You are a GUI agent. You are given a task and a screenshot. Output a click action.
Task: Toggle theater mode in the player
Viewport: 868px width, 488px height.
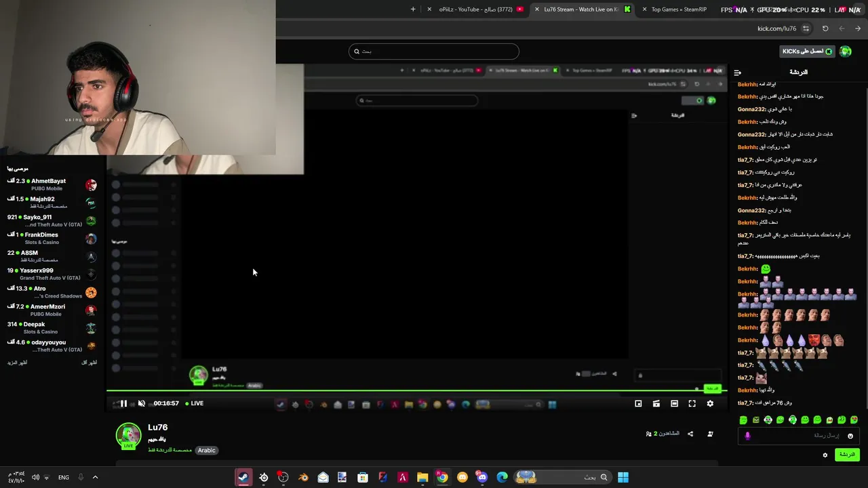(674, 403)
